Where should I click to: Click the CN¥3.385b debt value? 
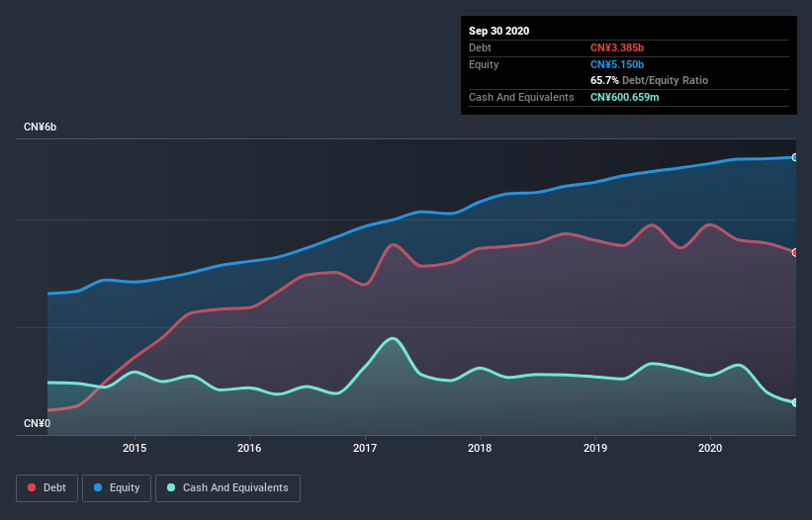click(617, 47)
